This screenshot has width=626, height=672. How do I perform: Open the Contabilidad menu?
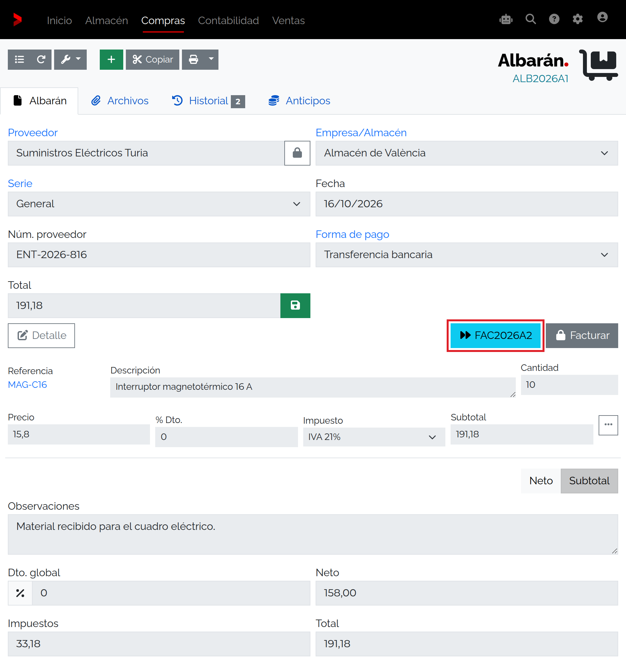coord(228,20)
